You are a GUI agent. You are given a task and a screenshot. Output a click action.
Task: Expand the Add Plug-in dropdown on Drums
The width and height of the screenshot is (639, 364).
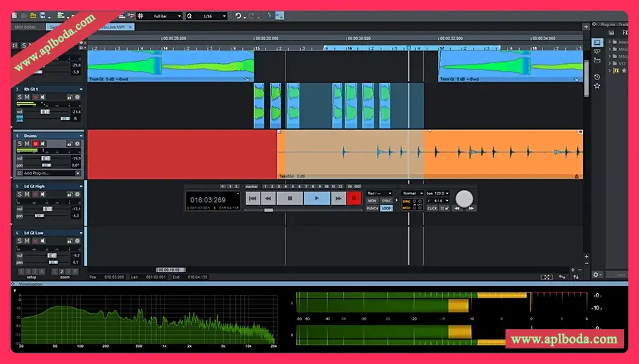(x=78, y=173)
